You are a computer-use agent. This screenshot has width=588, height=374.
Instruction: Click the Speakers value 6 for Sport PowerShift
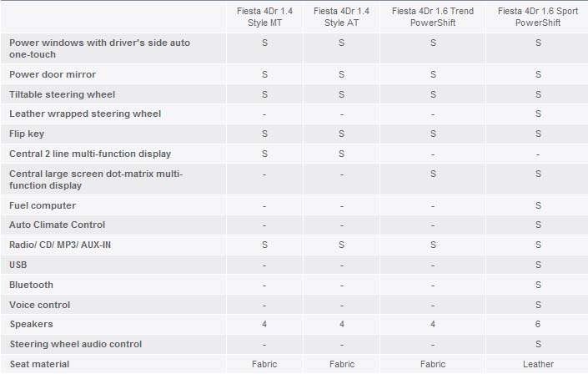(x=539, y=324)
